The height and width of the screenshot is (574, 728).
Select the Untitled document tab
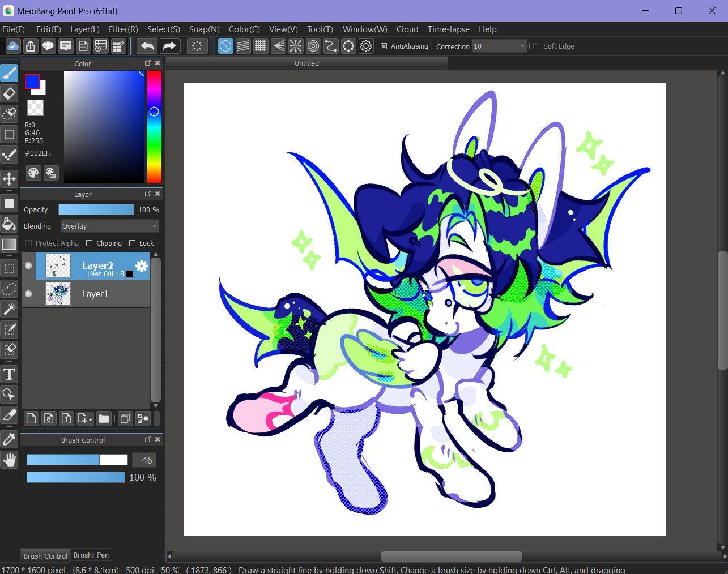point(306,63)
